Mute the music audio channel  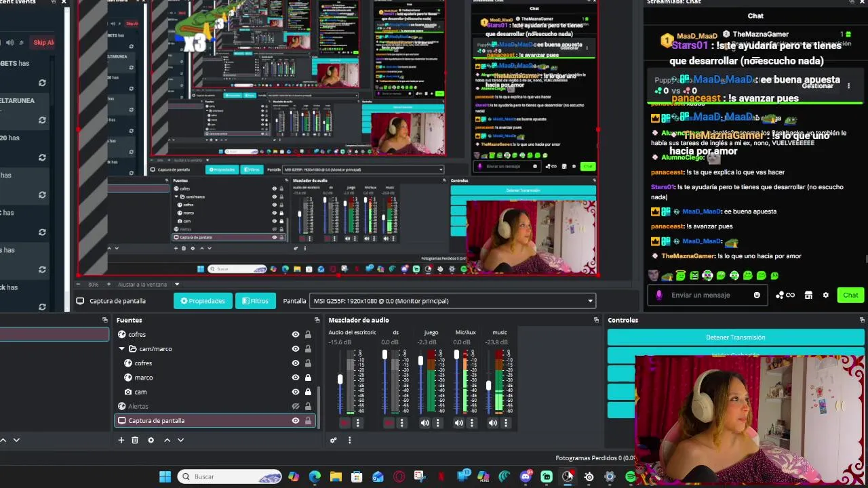click(492, 423)
